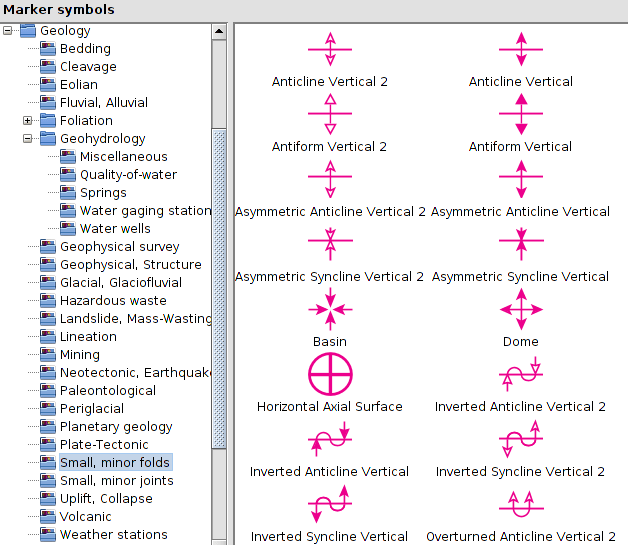Open the Volcanic symbol category
The height and width of the screenshot is (545, 628).
(85, 516)
